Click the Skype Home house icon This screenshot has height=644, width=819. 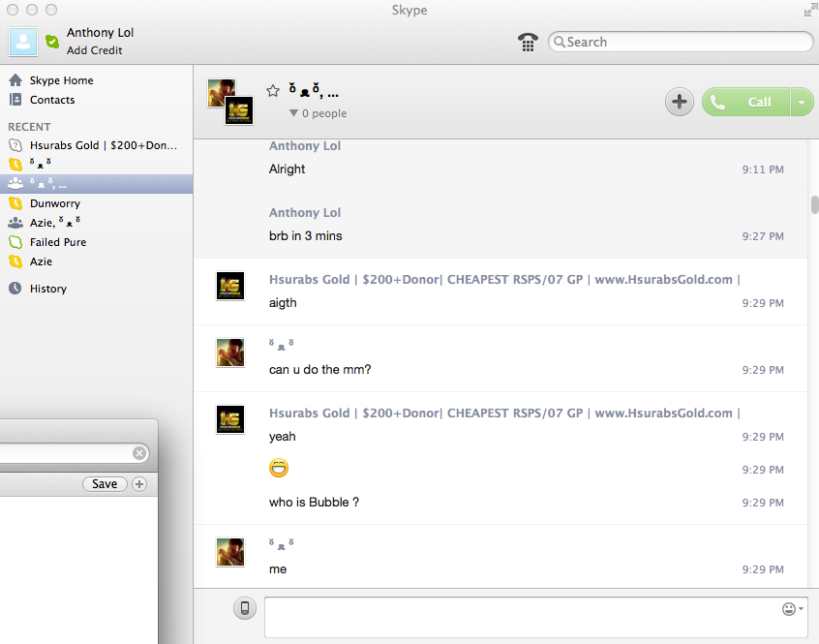[x=15, y=80]
